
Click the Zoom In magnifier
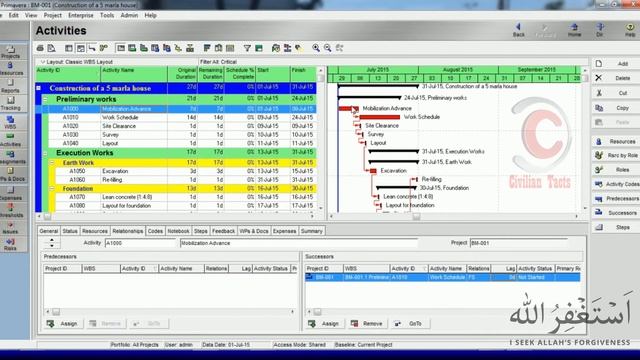316,48
